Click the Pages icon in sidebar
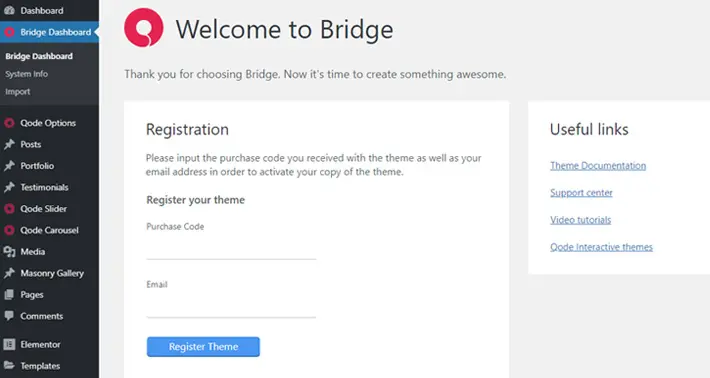 pyautogui.click(x=9, y=295)
